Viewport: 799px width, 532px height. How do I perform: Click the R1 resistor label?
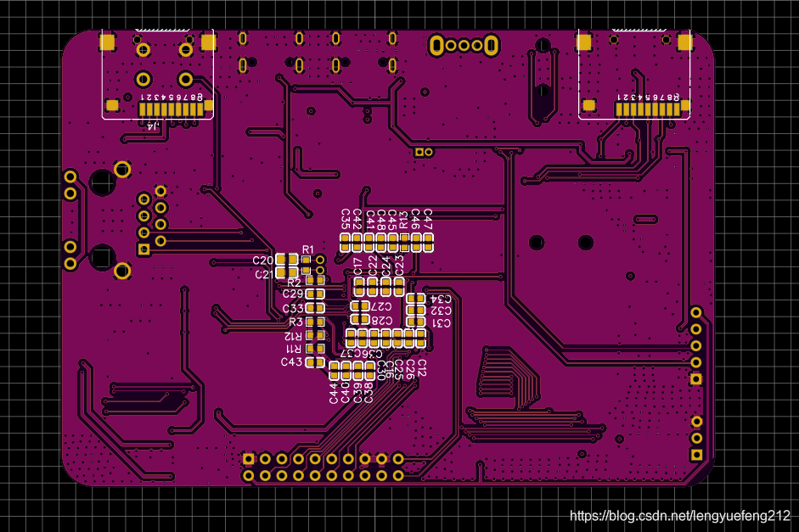pyautogui.click(x=307, y=249)
